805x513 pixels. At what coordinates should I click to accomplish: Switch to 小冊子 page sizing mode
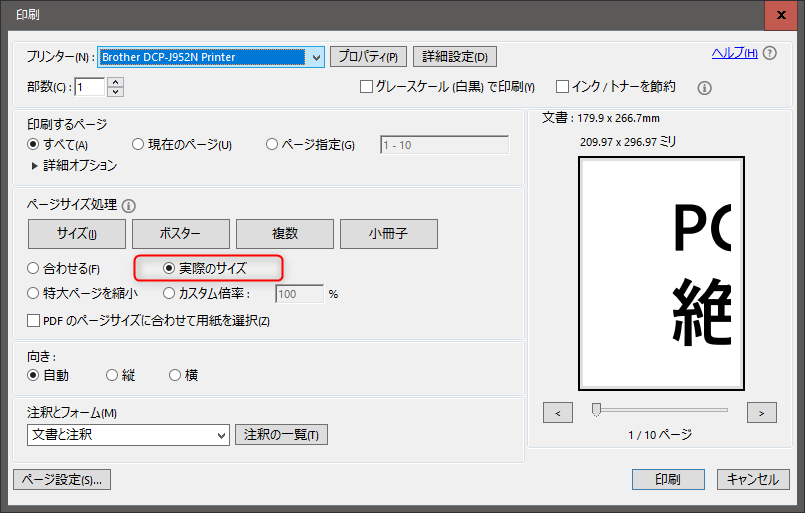[388, 233]
